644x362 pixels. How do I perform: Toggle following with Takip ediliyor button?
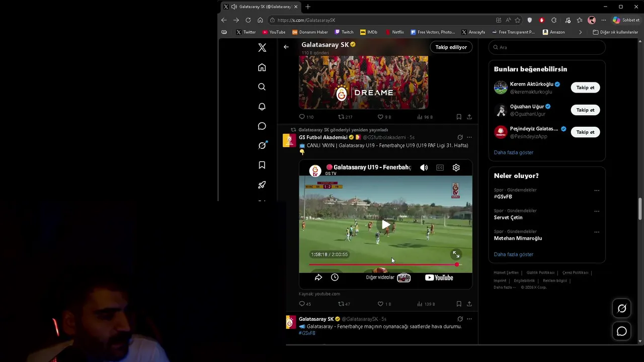(x=451, y=47)
